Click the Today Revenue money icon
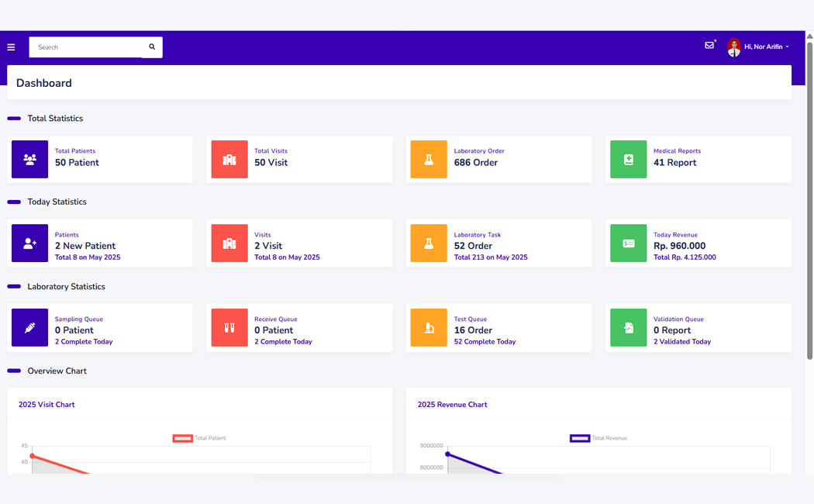The width and height of the screenshot is (814, 504). click(x=628, y=243)
